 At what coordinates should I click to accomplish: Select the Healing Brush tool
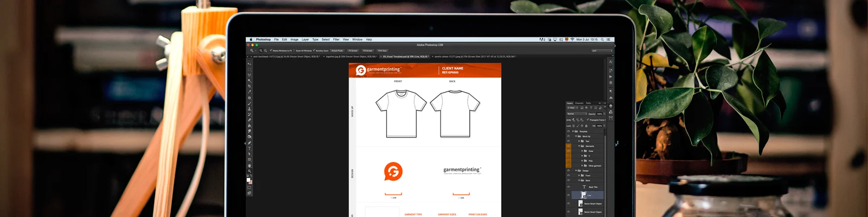(250, 98)
